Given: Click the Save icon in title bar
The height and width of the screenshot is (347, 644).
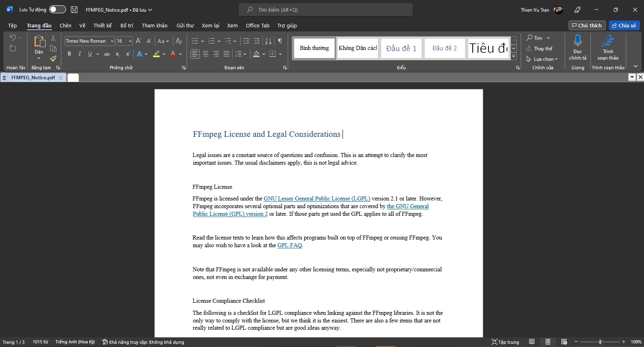Looking at the screenshot, I should [x=74, y=10].
